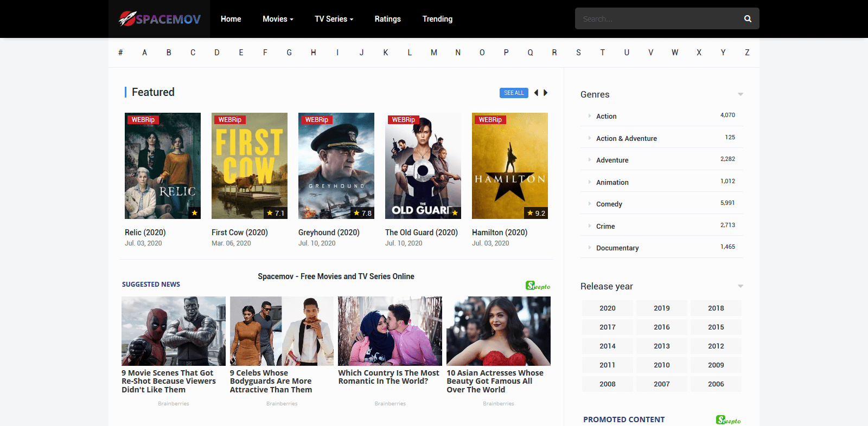The height and width of the screenshot is (426, 868).
Task: Open the First Cow movie poster
Action: (x=250, y=166)
